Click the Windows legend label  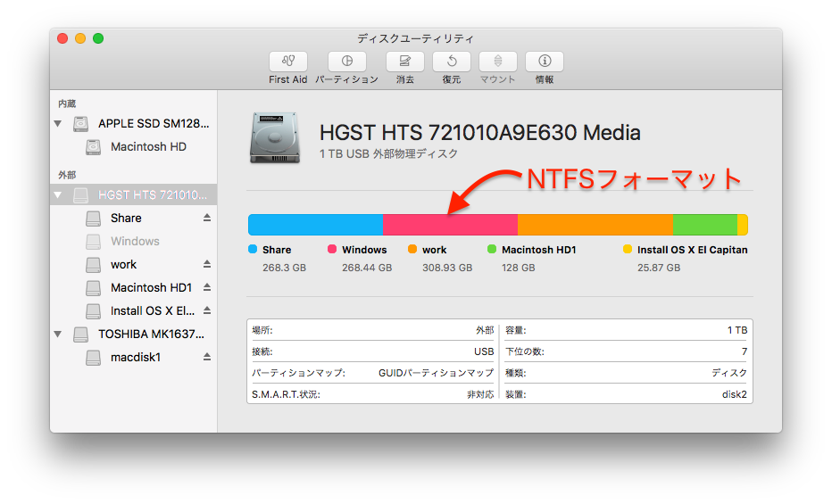pyautogui.click(x=364, y=250)
